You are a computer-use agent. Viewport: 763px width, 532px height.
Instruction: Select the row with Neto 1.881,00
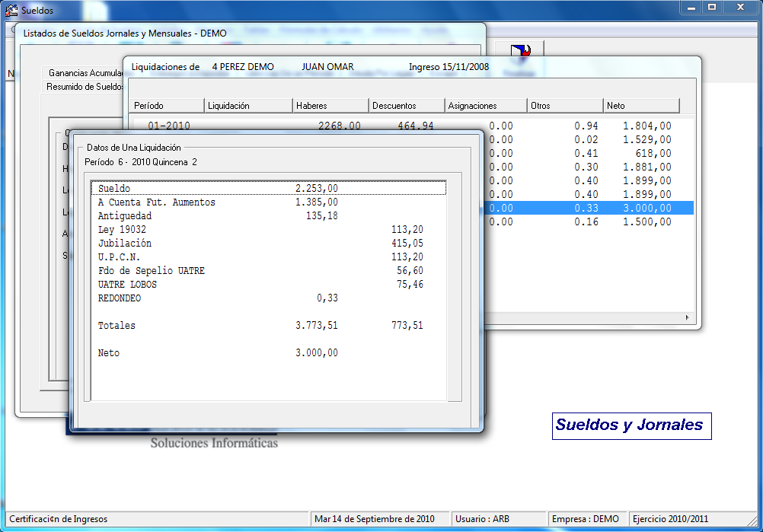click(x=589, y=167)
